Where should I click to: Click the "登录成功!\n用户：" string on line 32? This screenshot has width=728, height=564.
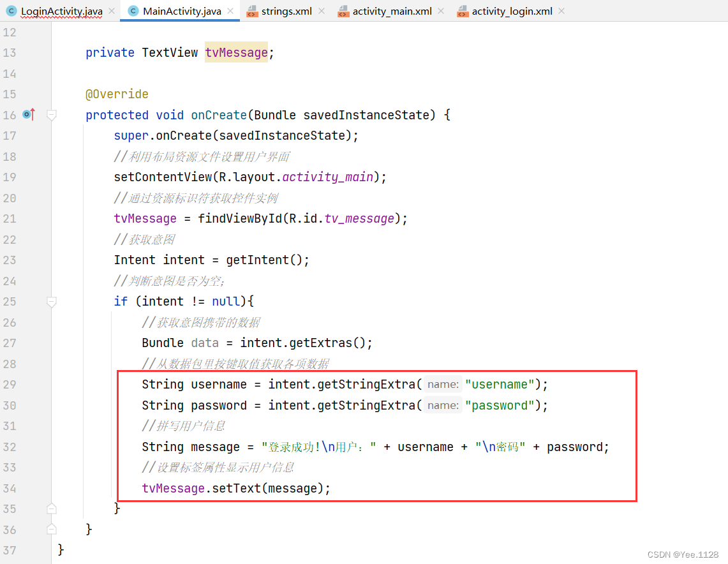[x=318, y=447]
